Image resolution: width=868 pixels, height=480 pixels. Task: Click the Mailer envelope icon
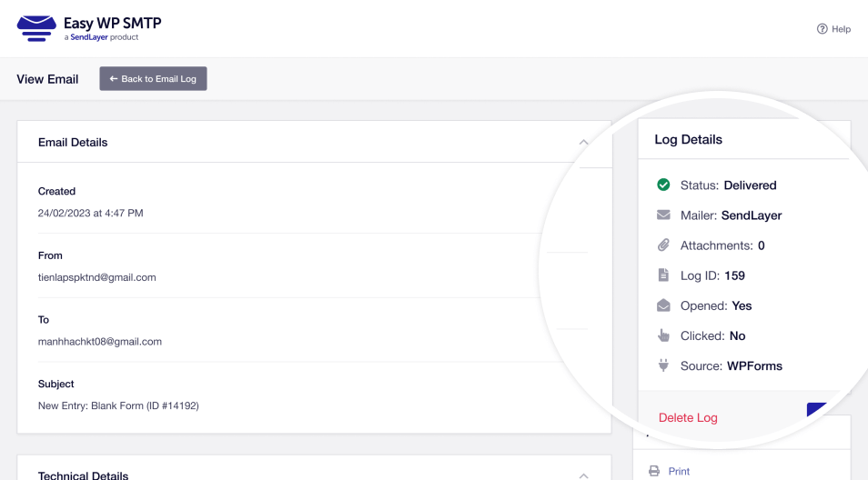[663, 215]
